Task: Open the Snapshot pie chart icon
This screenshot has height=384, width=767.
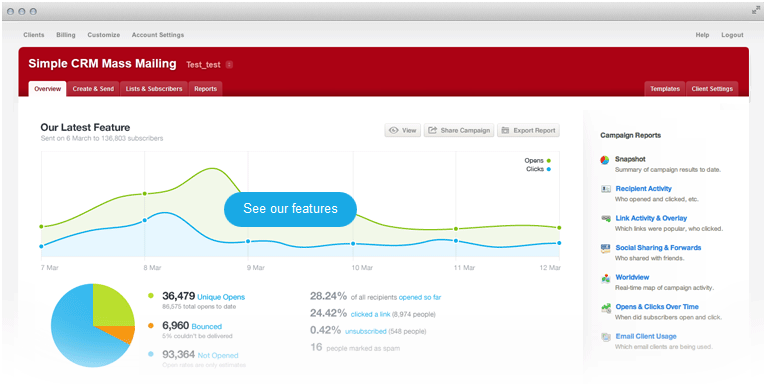Action: point(605,160)
